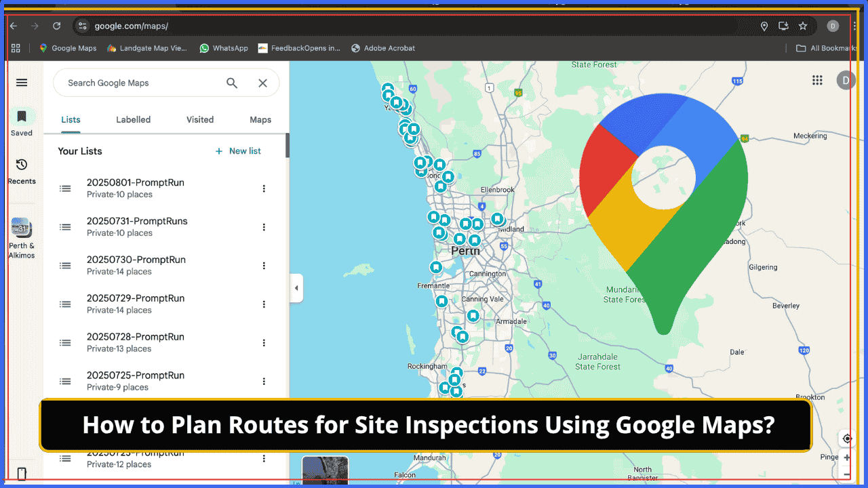Image resolution: width=868 pixels, height=488 pixels.
Task: Open the Google apps grid
Action: coord(817,80)
